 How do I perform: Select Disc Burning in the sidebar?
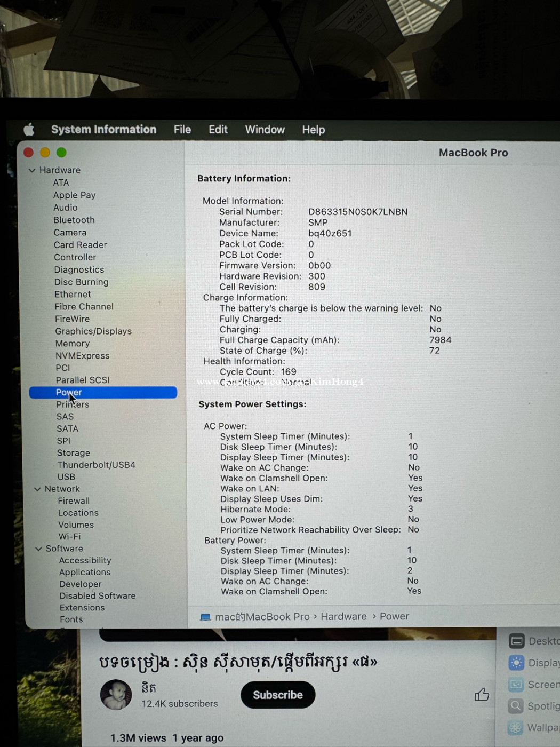[x=81, y=282]
